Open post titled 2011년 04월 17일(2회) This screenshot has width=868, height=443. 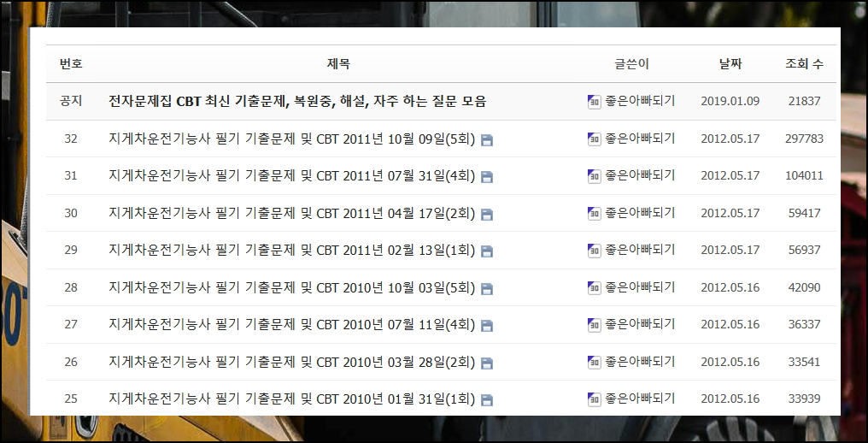click(x=291, y=213)
